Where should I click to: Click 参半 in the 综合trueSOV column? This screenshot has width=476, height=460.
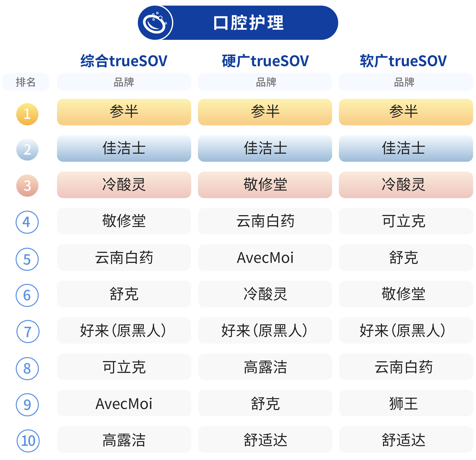point(124,112)
